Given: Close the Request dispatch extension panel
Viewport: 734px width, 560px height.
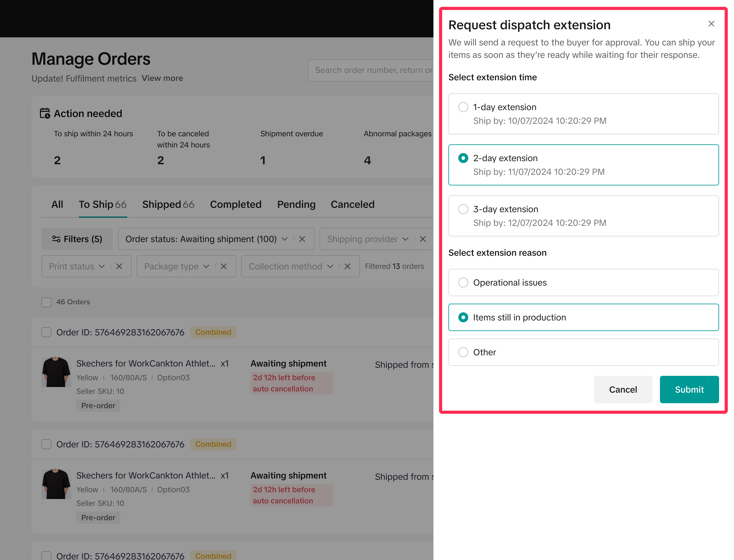Looking at the screenshot, I should 711,24.
